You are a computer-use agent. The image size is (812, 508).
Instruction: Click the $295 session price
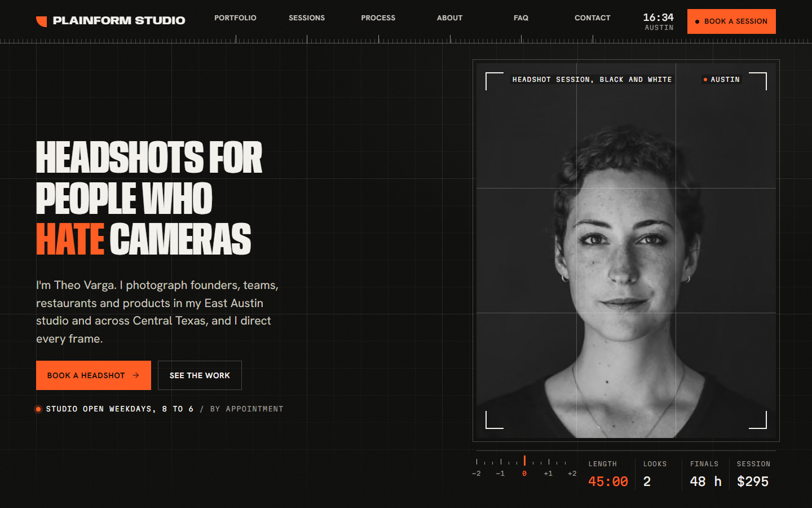pyautogui.click(x=753, y=481)
